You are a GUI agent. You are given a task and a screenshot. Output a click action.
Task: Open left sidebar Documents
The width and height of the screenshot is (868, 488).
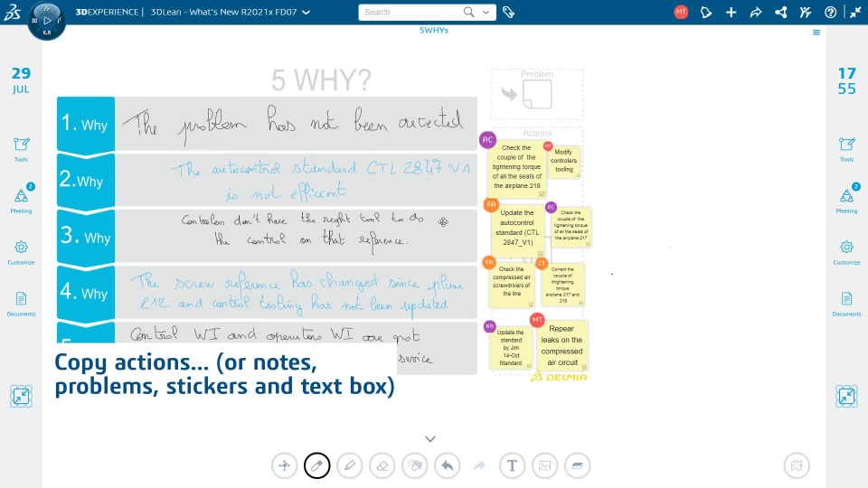coord(21,304)
